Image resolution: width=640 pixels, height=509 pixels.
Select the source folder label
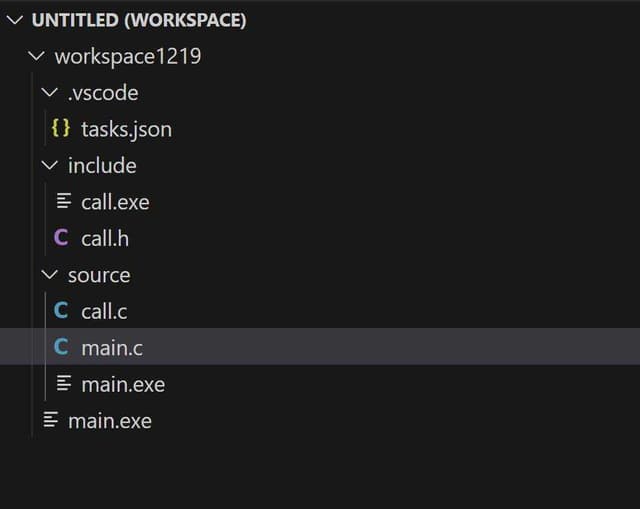[x=99, y=275]
